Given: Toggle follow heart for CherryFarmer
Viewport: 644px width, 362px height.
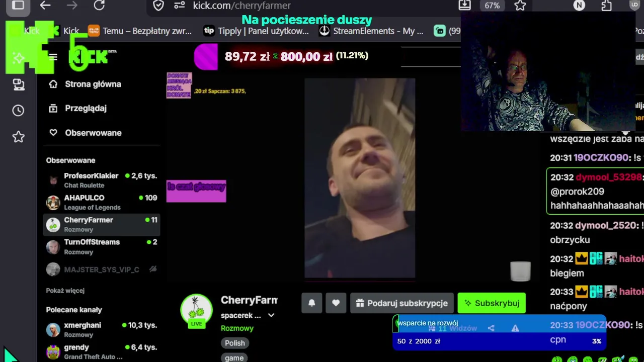Looking at the screenshot, I should click(336, 303).
